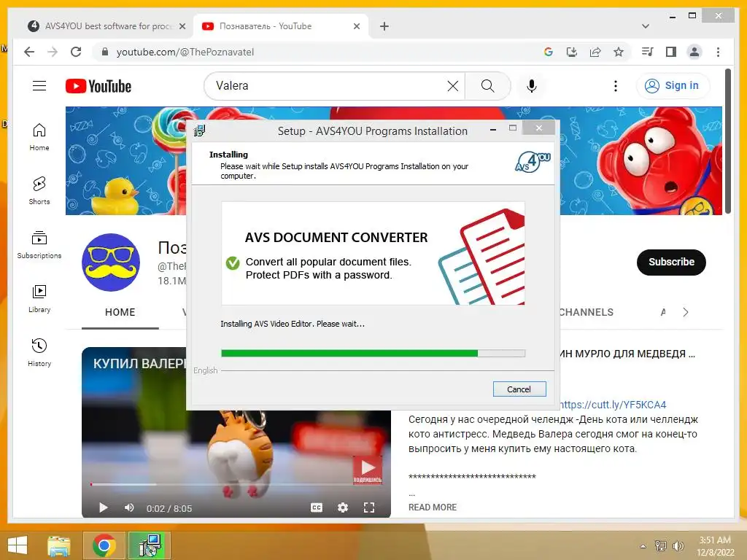Screen dimensions: 747x560
Task: Click the network tray icon
Action: coord(660,546)
